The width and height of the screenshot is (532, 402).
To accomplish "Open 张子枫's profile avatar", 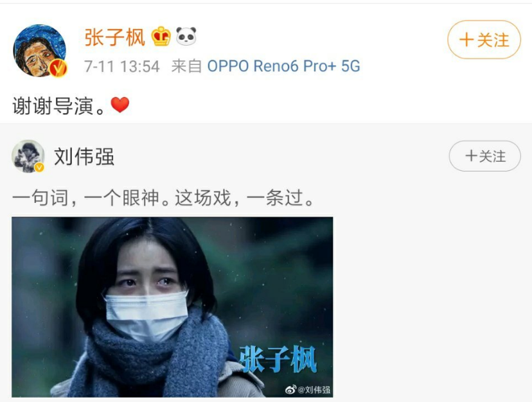I will [39, 51].
